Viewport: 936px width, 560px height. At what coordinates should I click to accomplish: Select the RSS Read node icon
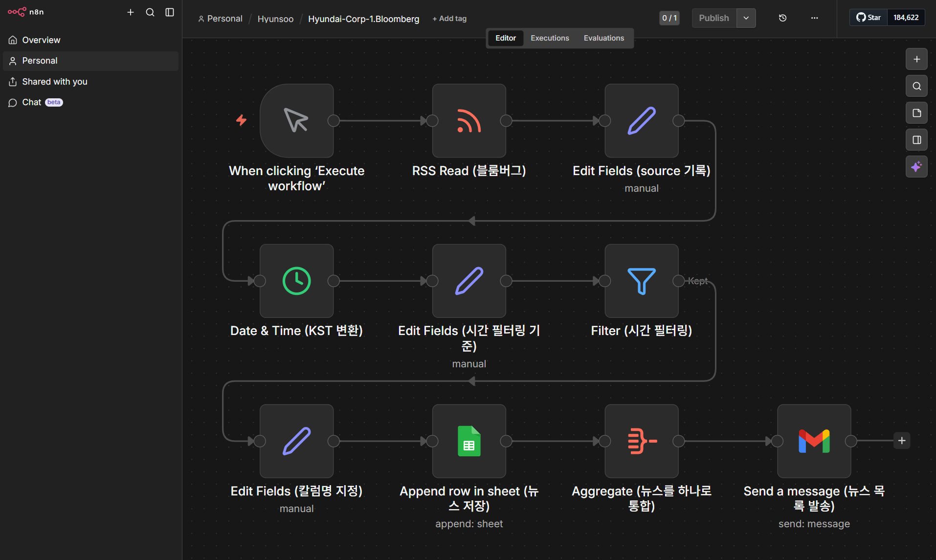click(x=469, y=121)
